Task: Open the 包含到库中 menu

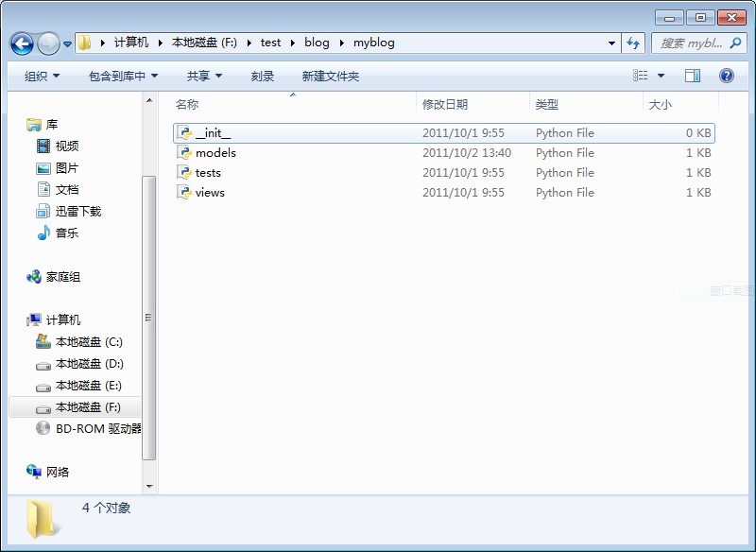Action: [x=123, y=76]
